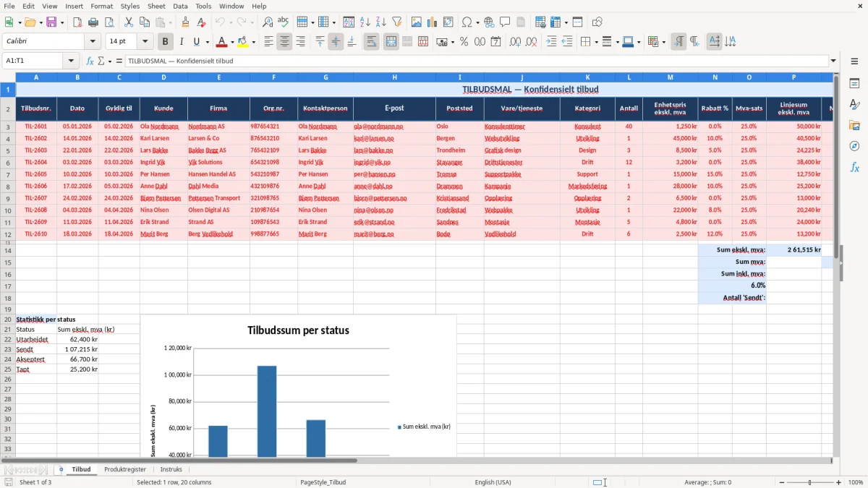The height and width of the screenshot is (488, 868).
Task: Click the Increase Indent icon
Action: [x=551, y=42]
